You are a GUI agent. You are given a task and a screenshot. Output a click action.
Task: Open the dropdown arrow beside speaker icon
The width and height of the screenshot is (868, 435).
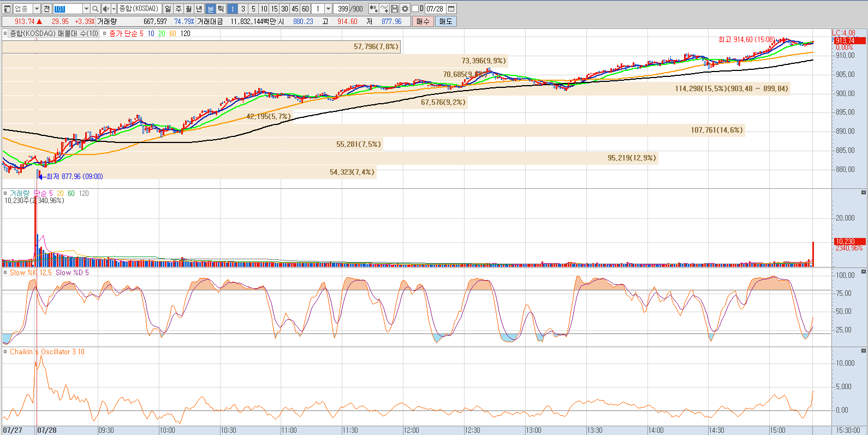(x=114, y=9)
